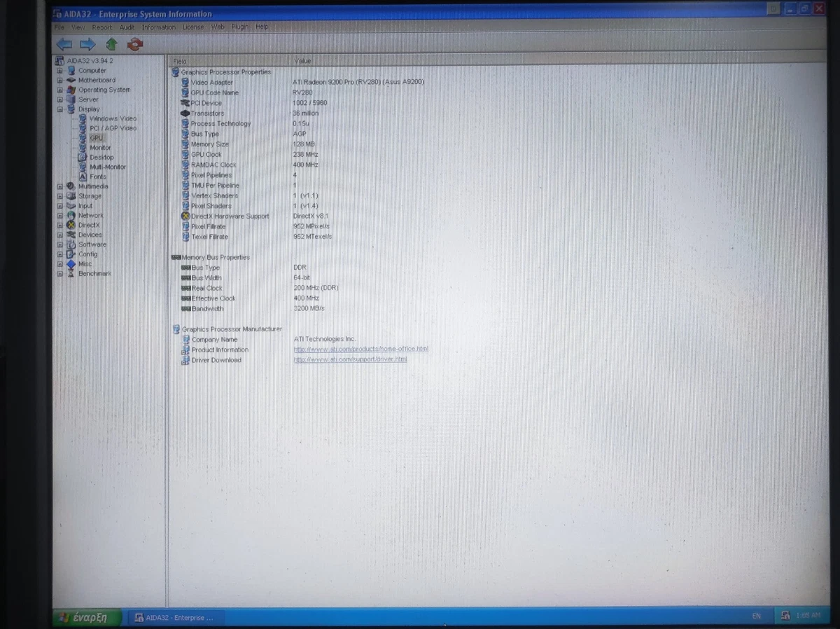This screenshot has width=840, height=629.
Task: Click the value DirectX v8.1
Action: click(x=311, y=216)
